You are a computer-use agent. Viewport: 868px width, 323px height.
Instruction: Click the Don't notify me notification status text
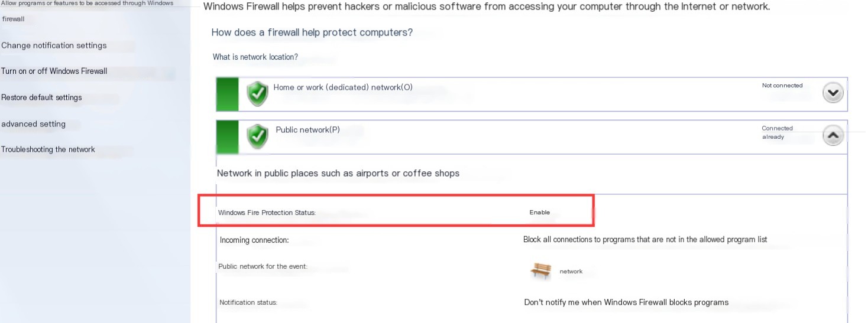click(x=626, y=302)
